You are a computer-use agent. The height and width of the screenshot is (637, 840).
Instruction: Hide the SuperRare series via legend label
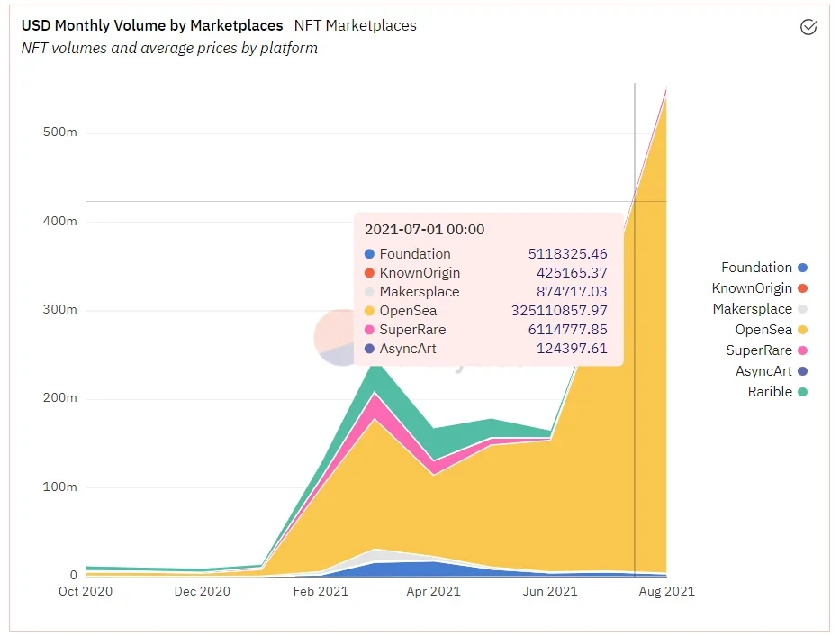759,350
